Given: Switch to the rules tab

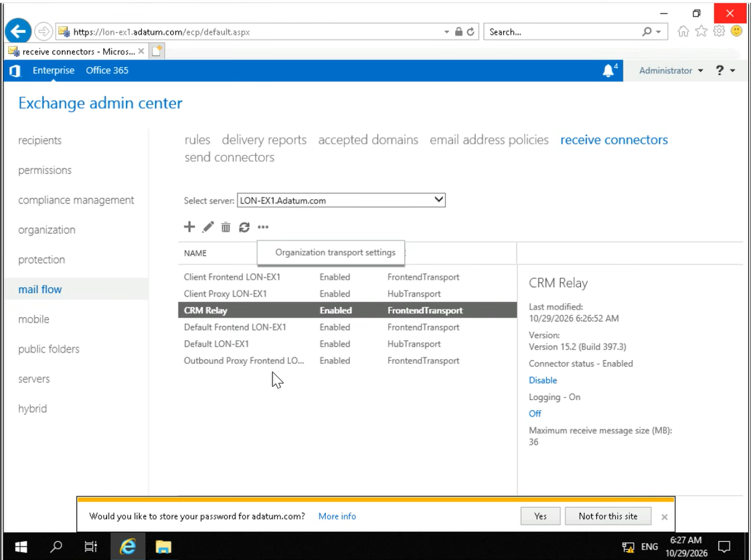Looking at the screenshot, I should coord(197,140).
